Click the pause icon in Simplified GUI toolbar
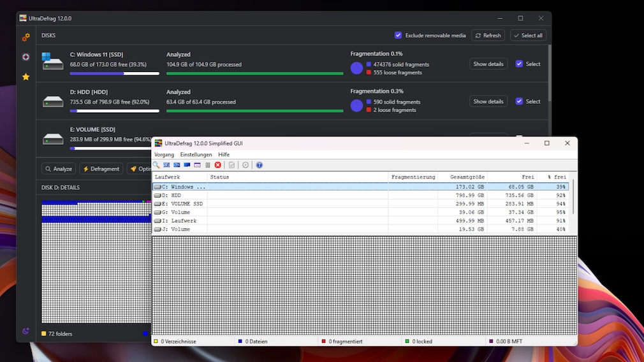Screen dimensions: 644x362 coord(208,165)
